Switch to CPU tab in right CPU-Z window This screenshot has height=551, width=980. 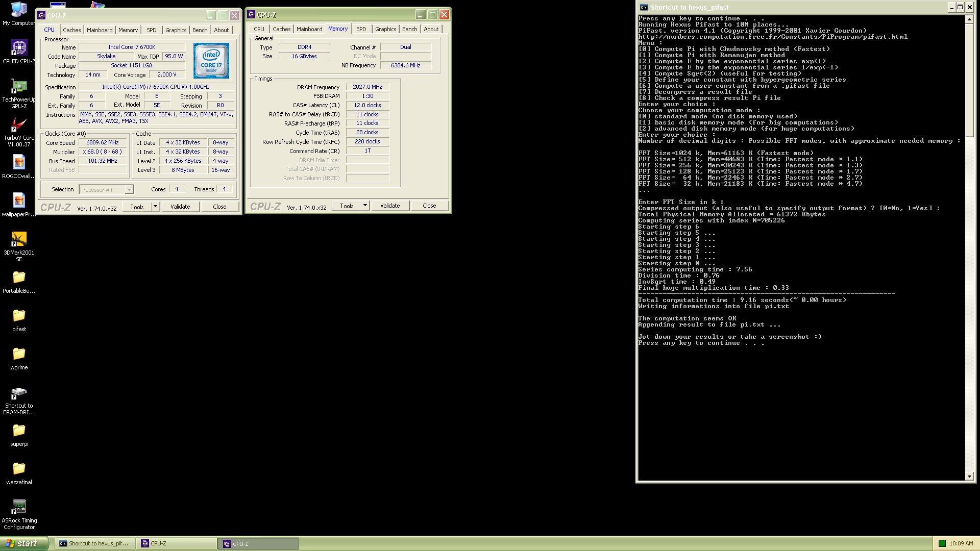[x=259, y=29]
